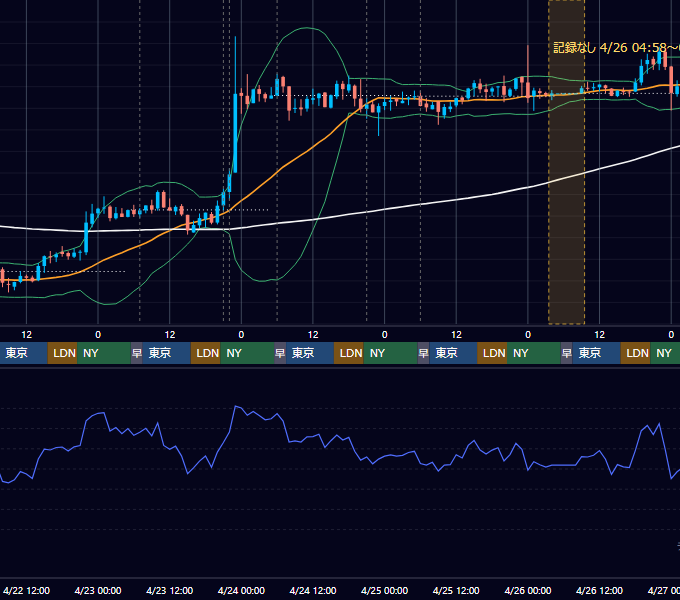Select the 早 early-session block before 4/25 東京

[423, 353]
